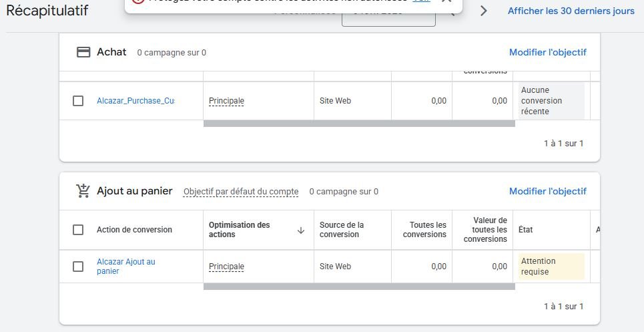Click the sort arrow in Optimisation des actions
Viewport: 644px width, 332px height.
coord(300,230)
